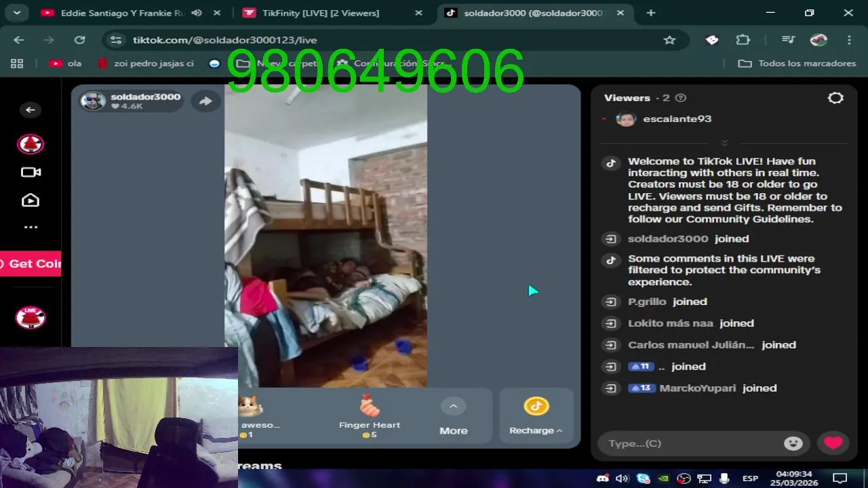
Task: Click the live video stream
Action: tap(325, 236)
